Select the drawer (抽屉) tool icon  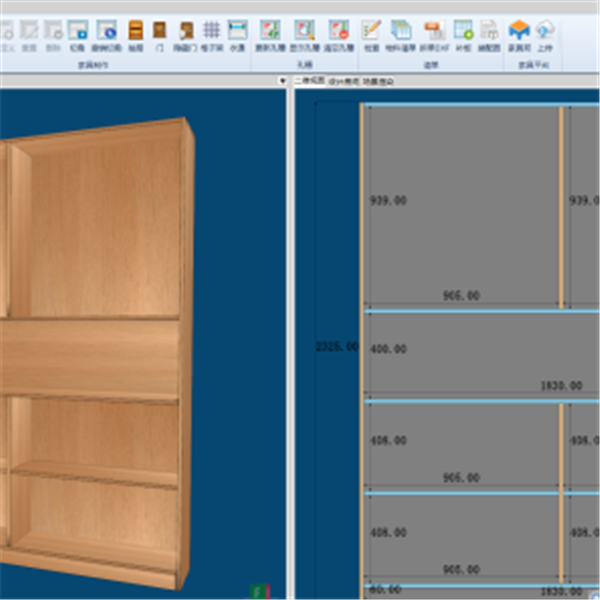[x=136, y=32]
